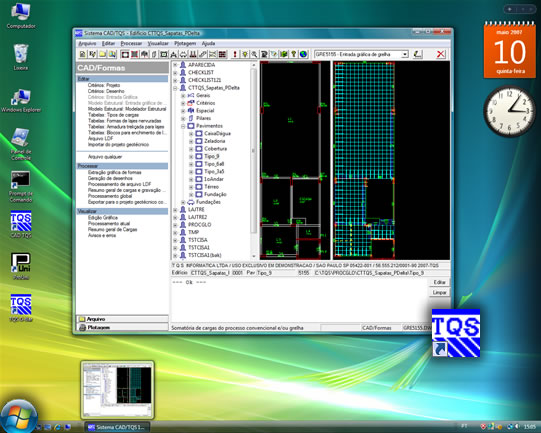Click the Sistema CAD/TQS window preview thumbnail
The height and width of the screenshot is (433, 541).
117,390
